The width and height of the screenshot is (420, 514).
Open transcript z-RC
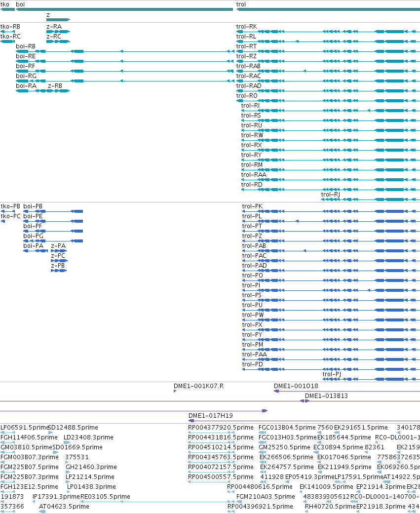click(x=54, y=37)
